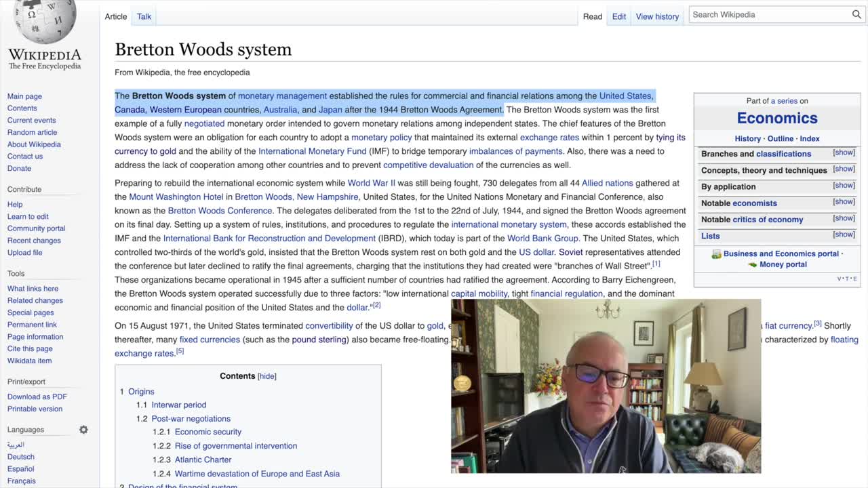The image size is (868, 488).
Task: Show Branches and classifications section
Action: click(844, 152)
